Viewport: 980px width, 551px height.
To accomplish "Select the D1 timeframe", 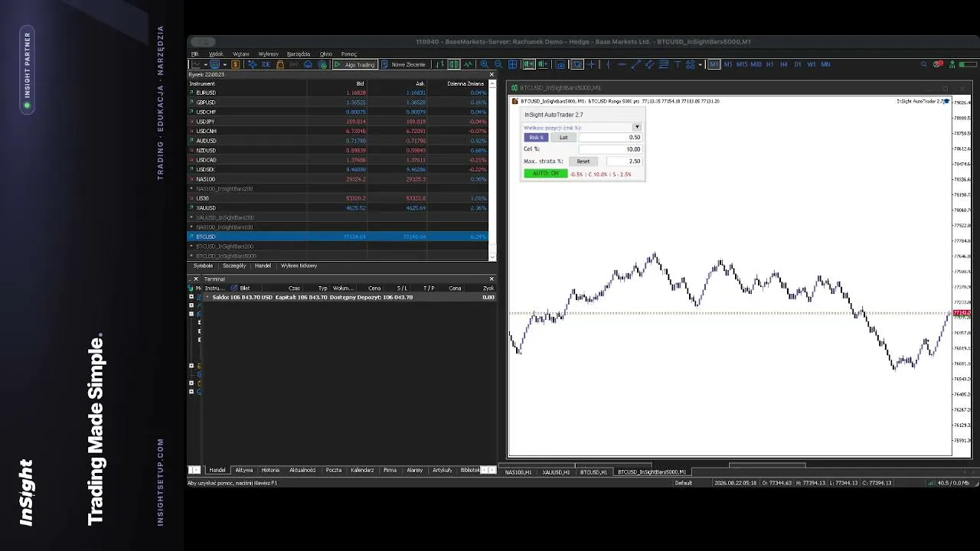I will point(798,64).
